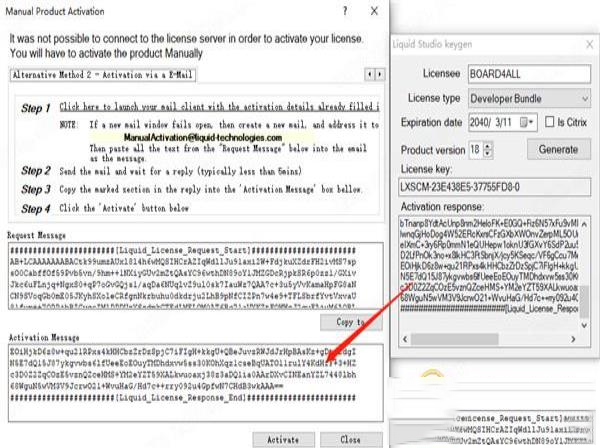The height and width of the screenshot is (448, 600).
Task: Click the Close button at the bottom
Action: coord(350,438)
